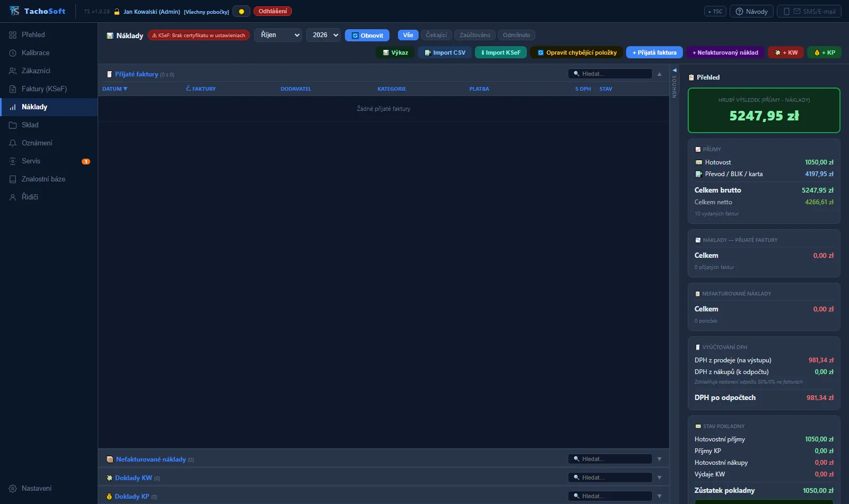Select the Odmítnuto filter tab
The height and width of the screenshot is (504, 849).
(x=516, y=35)
